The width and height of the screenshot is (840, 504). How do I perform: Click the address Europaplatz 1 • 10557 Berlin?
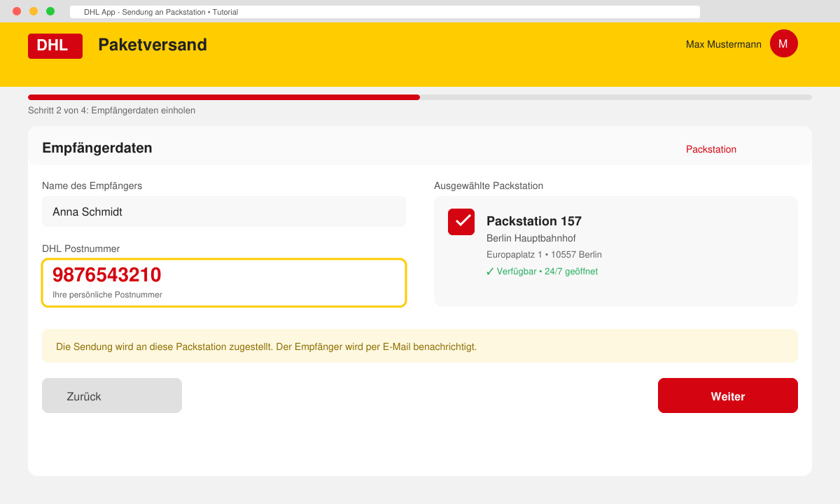[544, 255]
